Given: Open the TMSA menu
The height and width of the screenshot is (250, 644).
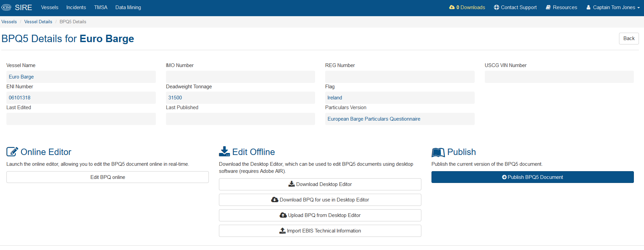Looking at the screenshot, I should [101, 7].
